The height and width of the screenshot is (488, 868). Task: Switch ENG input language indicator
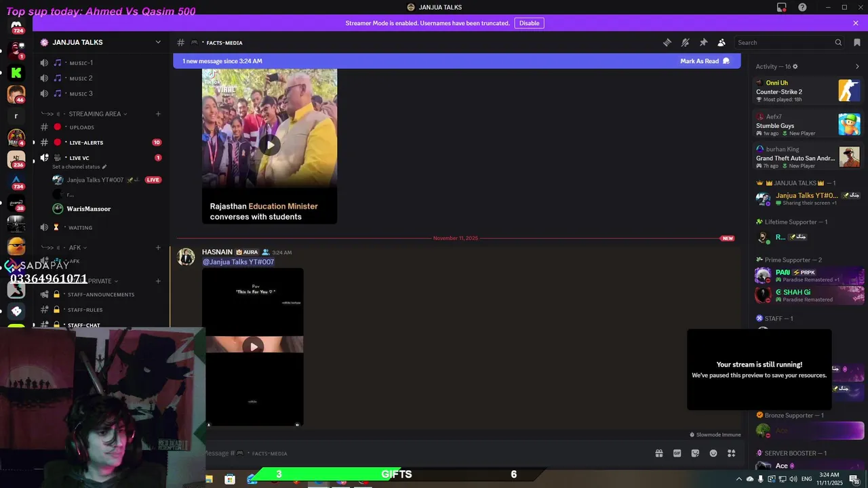(x=806, y=479)
